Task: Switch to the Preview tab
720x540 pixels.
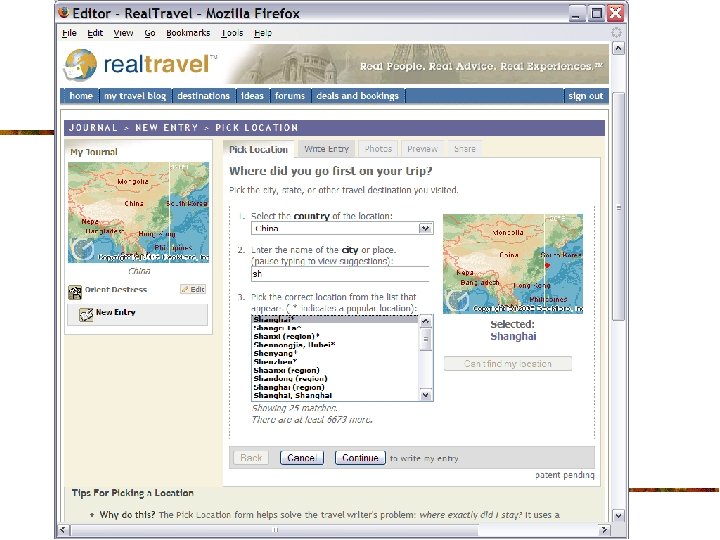Action: coord(422,149)
